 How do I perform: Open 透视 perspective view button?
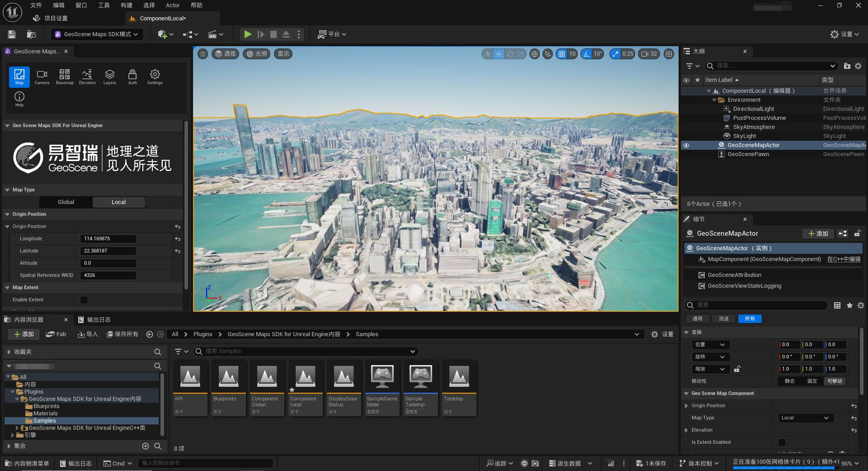click(x=225, y=54)
